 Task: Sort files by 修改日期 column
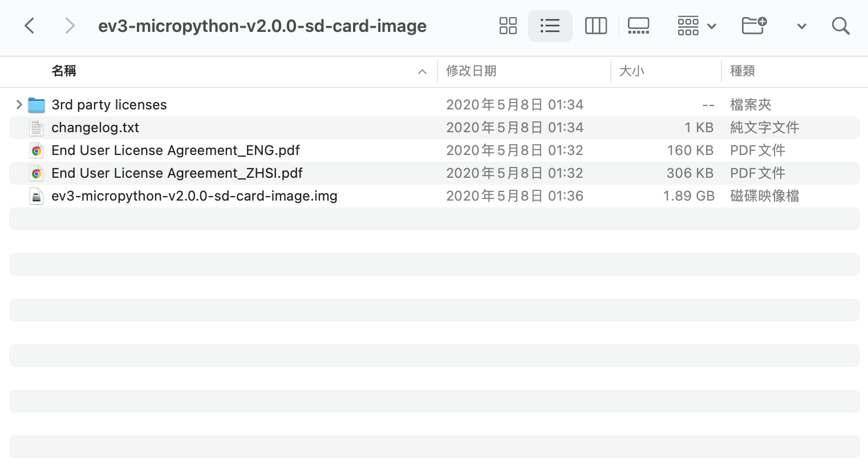click(x=470, y=71)
